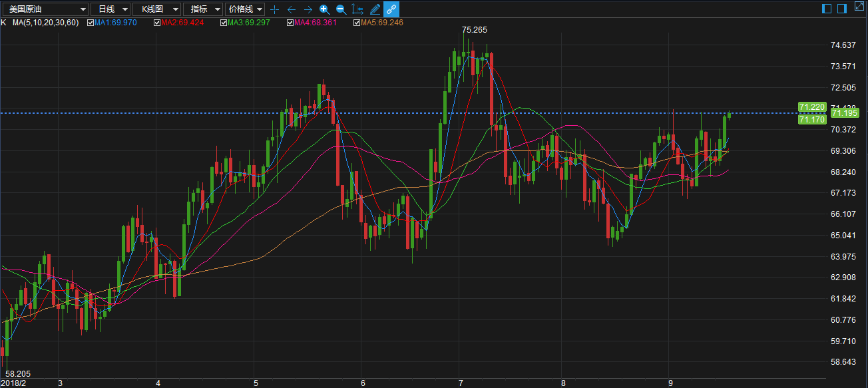Click the 71.195 current price tag

click(x=845, y=113)
